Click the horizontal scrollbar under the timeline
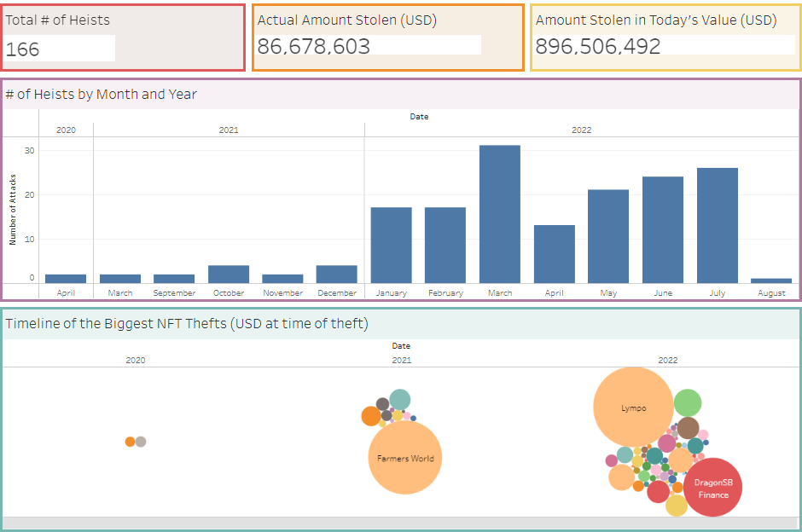 tap(401, 522)
